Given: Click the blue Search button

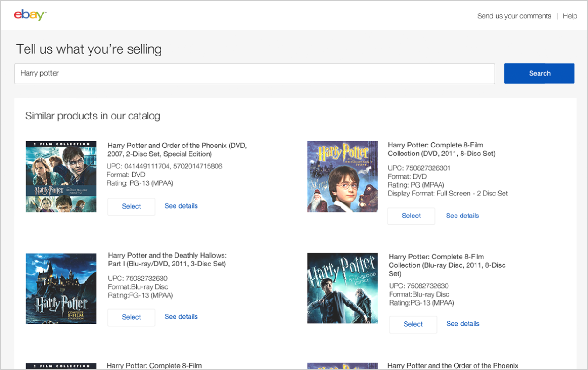Looking at the screenshot, I should [539, 73].
